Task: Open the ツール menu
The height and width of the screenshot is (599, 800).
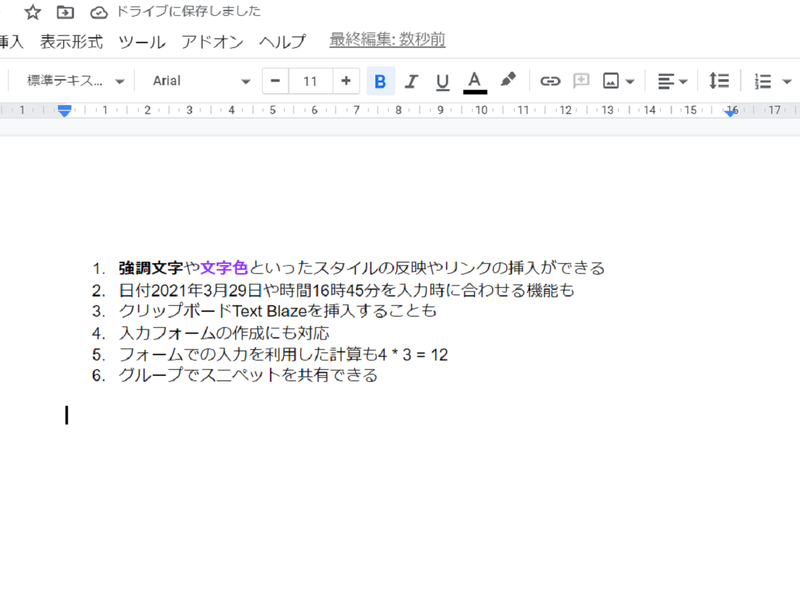Action: point(141,42)
